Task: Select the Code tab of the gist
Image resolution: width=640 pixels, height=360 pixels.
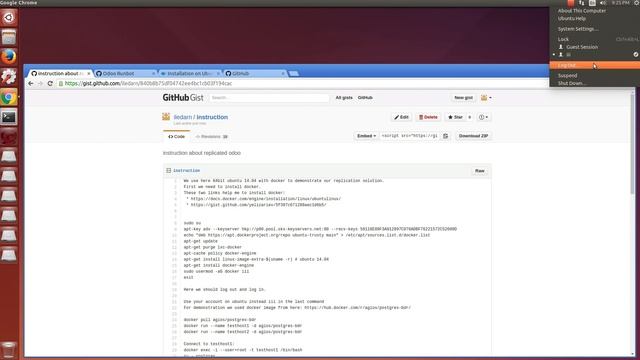Action: (176, 136)
